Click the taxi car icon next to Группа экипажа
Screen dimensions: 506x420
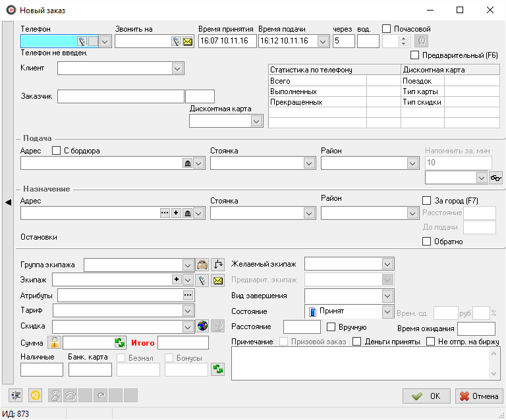(202, 265)
